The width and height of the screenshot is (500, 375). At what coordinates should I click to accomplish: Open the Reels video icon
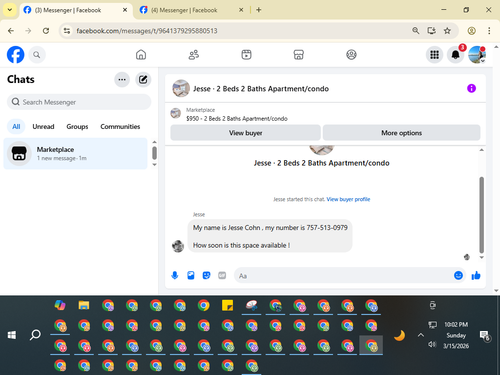pyautogui.click(x=246, y=55)
